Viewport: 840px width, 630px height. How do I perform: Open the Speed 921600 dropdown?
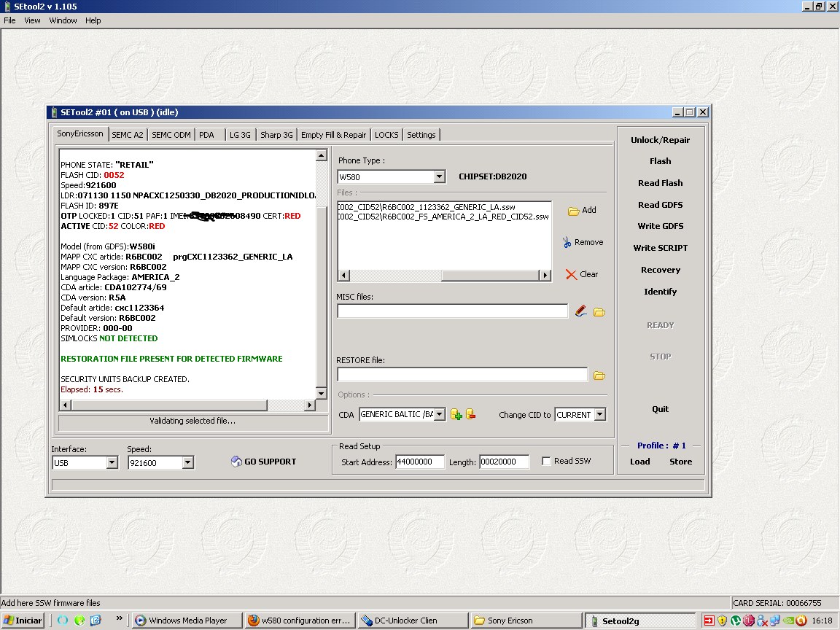187,462
